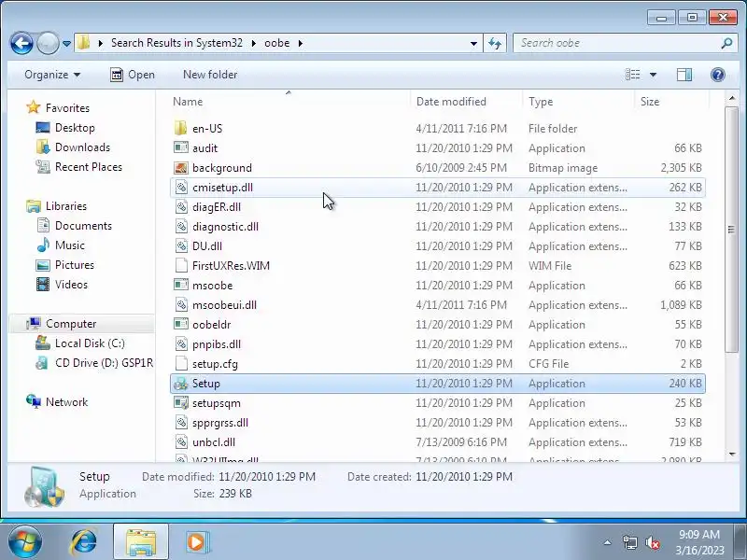
Task: Select the diagER.dll file
Action: coord(437,207)
